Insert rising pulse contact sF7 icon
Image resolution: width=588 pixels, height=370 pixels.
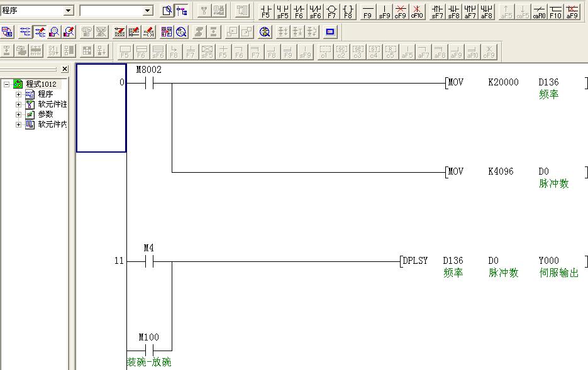437,11
